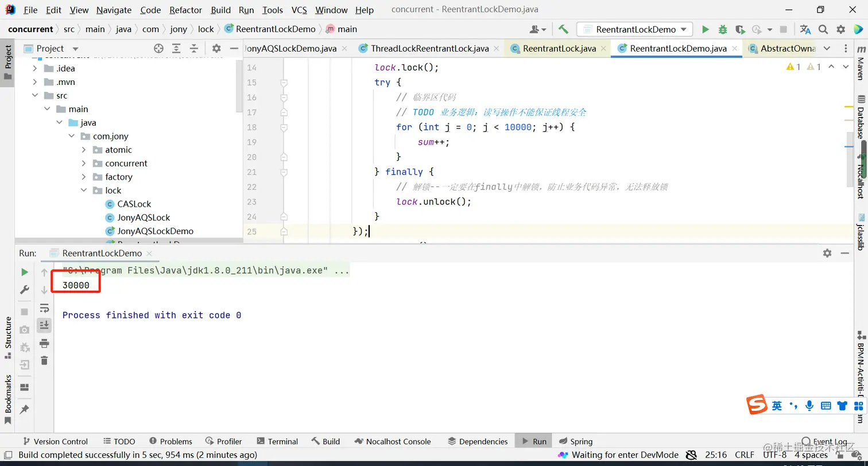868x466 pixels.
Task: Toggle scroll to end in console
Action: (x=44, y=325)
